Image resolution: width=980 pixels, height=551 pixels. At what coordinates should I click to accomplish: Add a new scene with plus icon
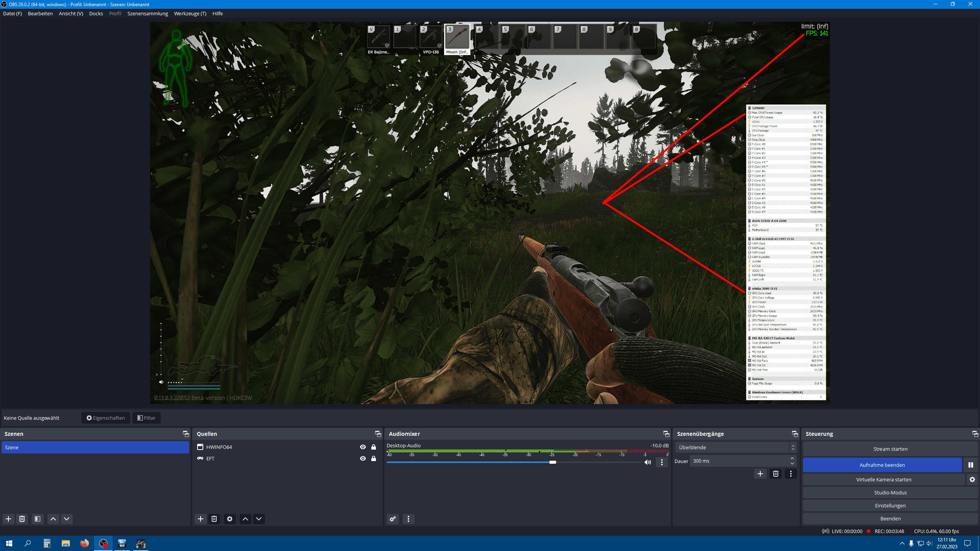[8, 519]
